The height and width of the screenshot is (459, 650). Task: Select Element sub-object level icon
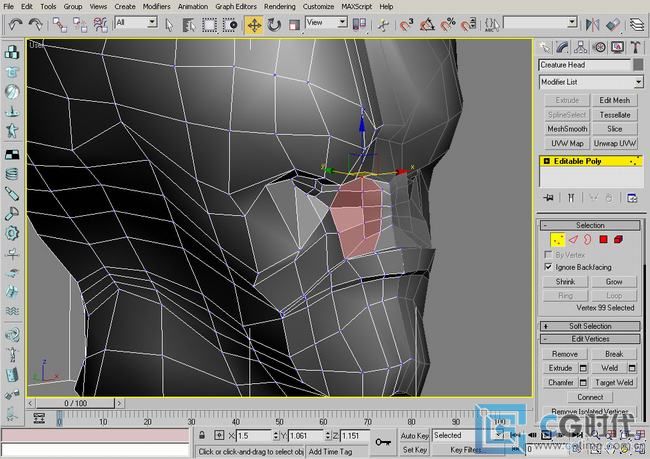(618, 240)
